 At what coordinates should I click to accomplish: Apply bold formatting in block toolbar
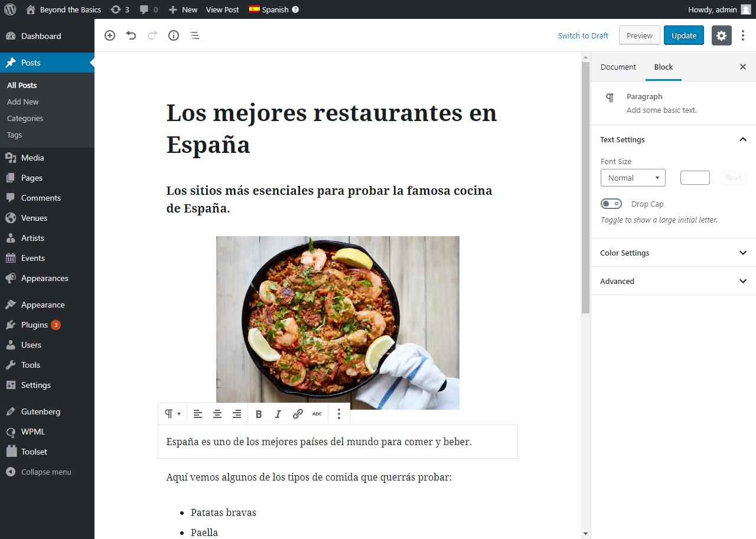(259, 414)
